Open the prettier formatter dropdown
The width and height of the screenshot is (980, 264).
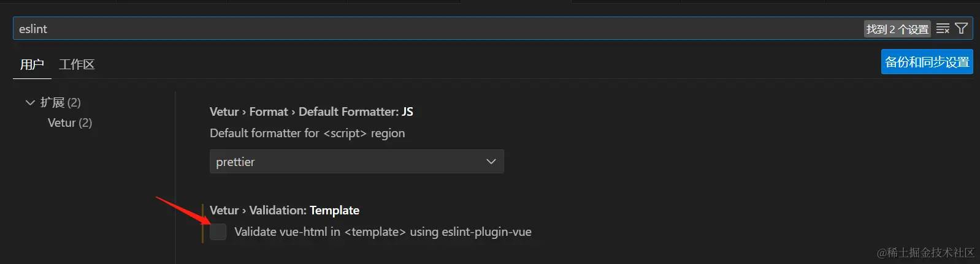click(356, 162)
